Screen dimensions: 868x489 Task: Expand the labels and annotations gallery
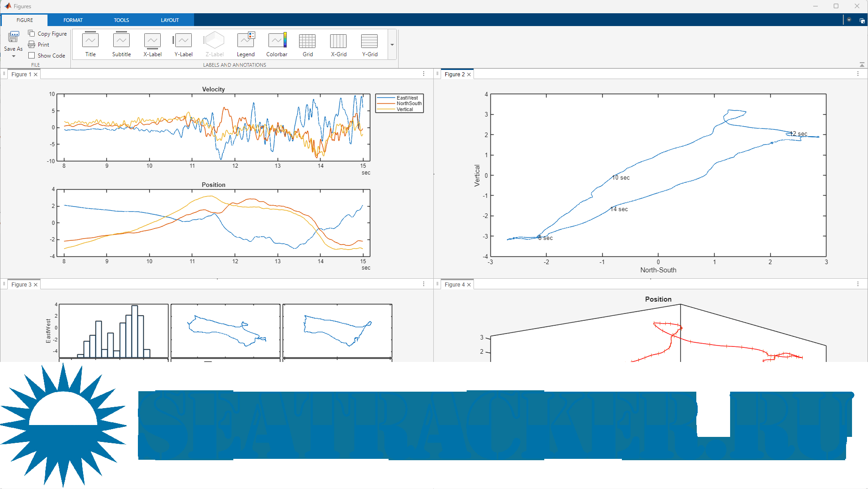click(x=392, y=45)
